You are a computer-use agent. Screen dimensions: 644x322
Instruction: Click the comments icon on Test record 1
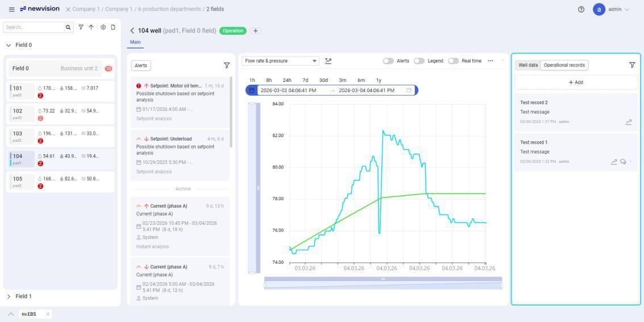623,162
